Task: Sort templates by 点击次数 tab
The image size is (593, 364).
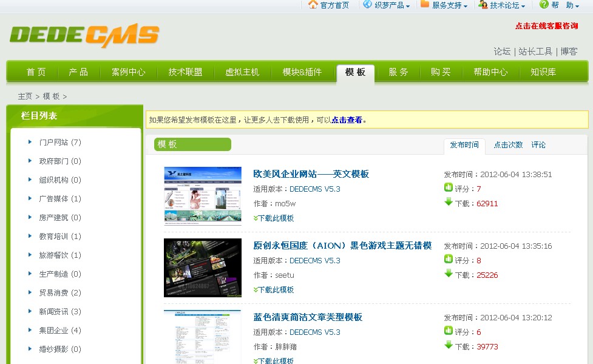Action: [508, 145]
